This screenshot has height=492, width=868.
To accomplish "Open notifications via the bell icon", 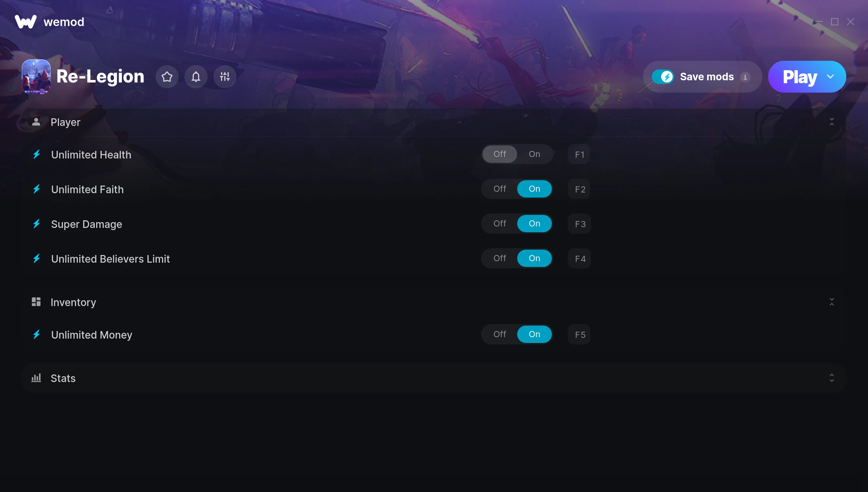I will coord(196,77).
